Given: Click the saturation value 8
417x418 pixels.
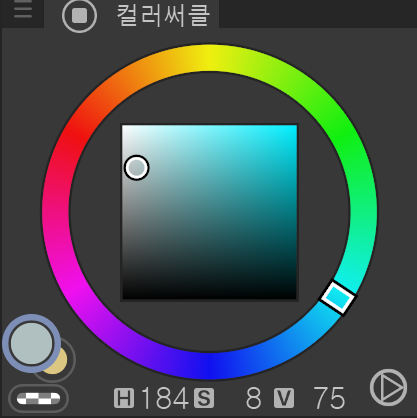Looking at the screenshot, I should (254, 398).
